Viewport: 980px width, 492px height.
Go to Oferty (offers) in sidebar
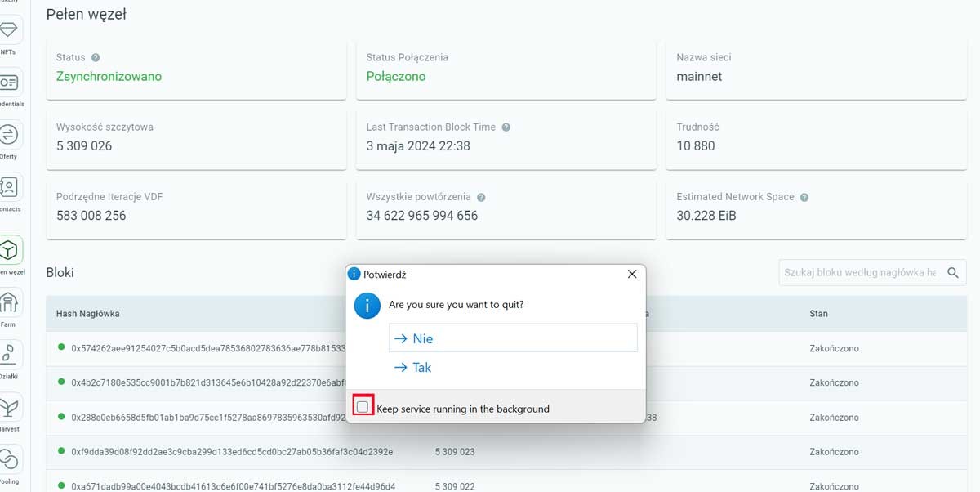9,136
